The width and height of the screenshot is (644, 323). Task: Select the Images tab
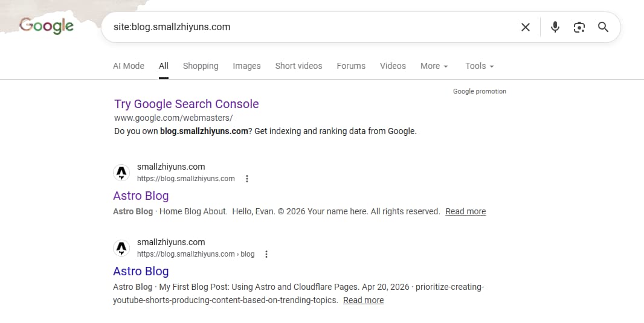pyautogui.click(x=246, y=66)
